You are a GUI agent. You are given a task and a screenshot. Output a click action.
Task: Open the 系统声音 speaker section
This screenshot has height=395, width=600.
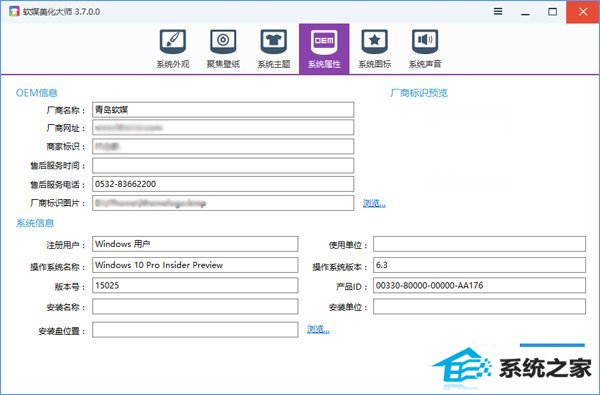[x=425, y=49]
